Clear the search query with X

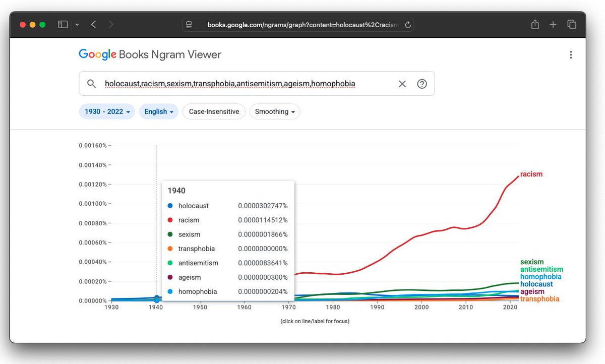[x=402, y=84]
